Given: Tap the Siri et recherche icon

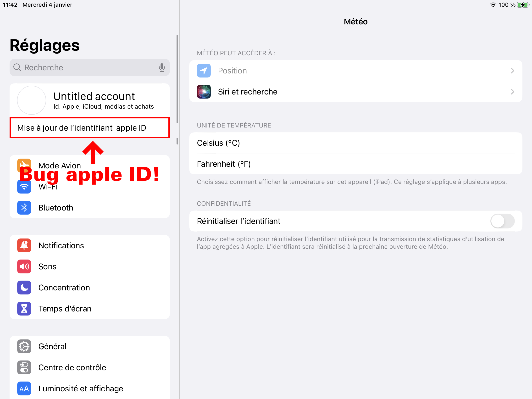Looking at the screenshot, I should coord(204,92).
